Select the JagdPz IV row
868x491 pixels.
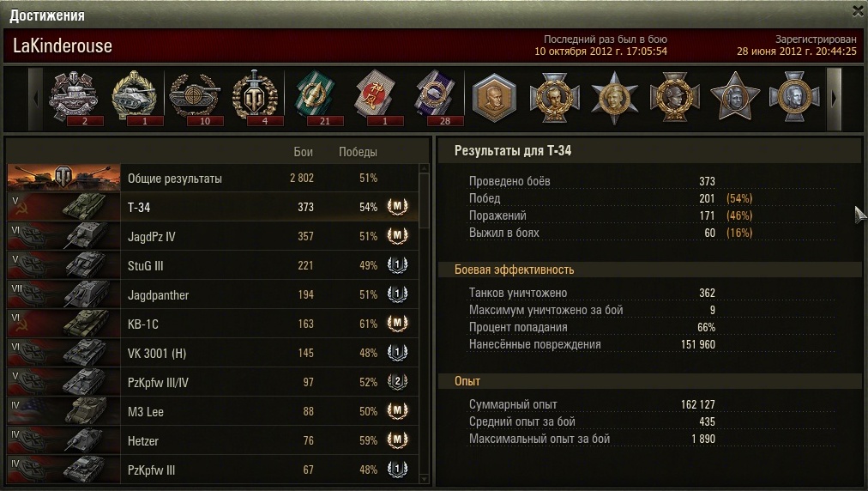click(x=213, y=236)
